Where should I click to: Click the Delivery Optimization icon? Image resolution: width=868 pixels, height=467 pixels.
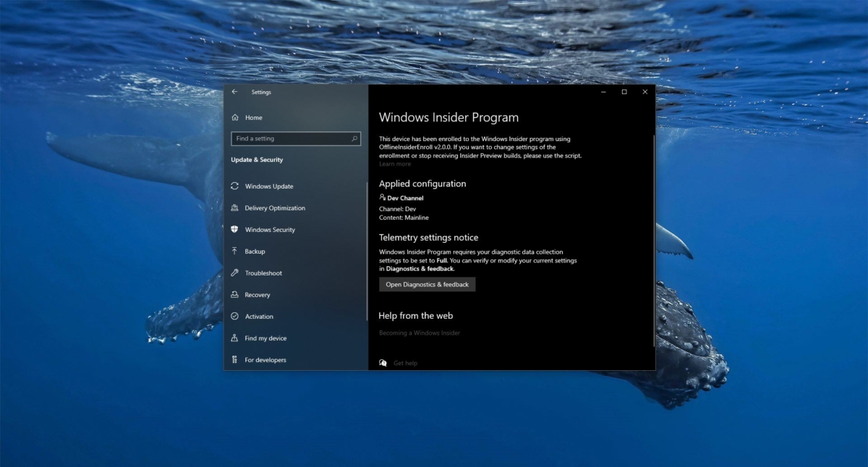pyautogui.click(x=234, y=207)
